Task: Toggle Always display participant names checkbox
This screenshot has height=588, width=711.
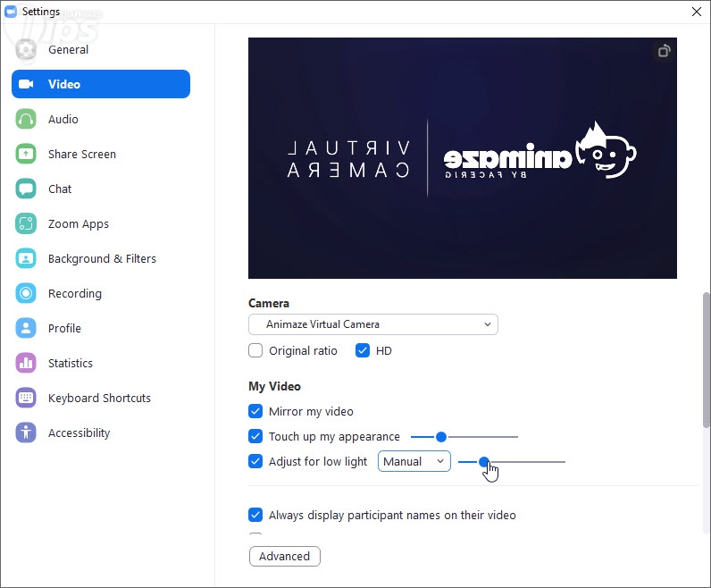Action: tap(255, 515)
